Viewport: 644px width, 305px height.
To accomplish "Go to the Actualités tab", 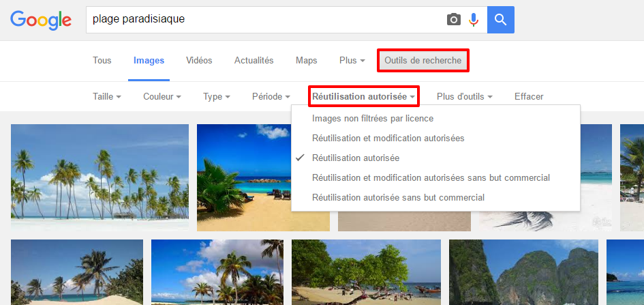I will pos(254,61).
